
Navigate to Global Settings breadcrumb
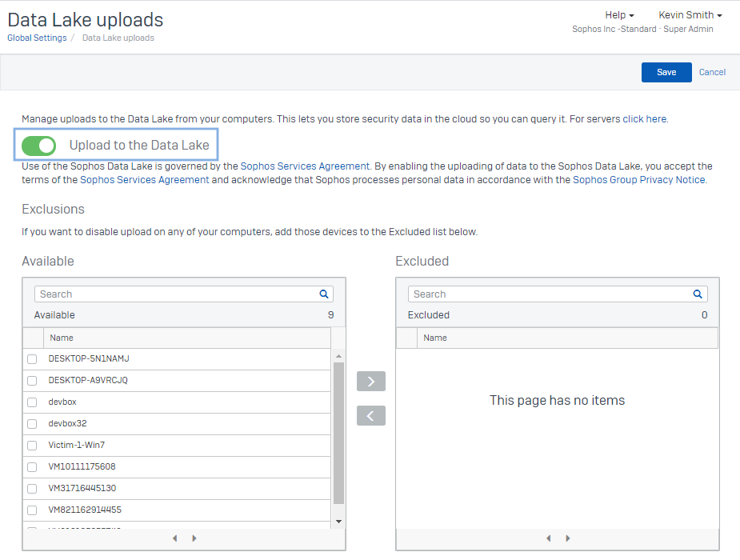tap(37, 38)
